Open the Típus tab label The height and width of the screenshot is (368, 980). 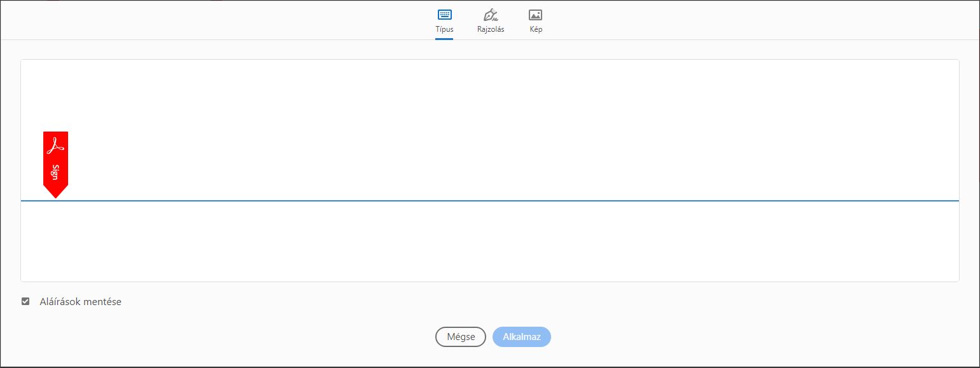tap(444, 29)
